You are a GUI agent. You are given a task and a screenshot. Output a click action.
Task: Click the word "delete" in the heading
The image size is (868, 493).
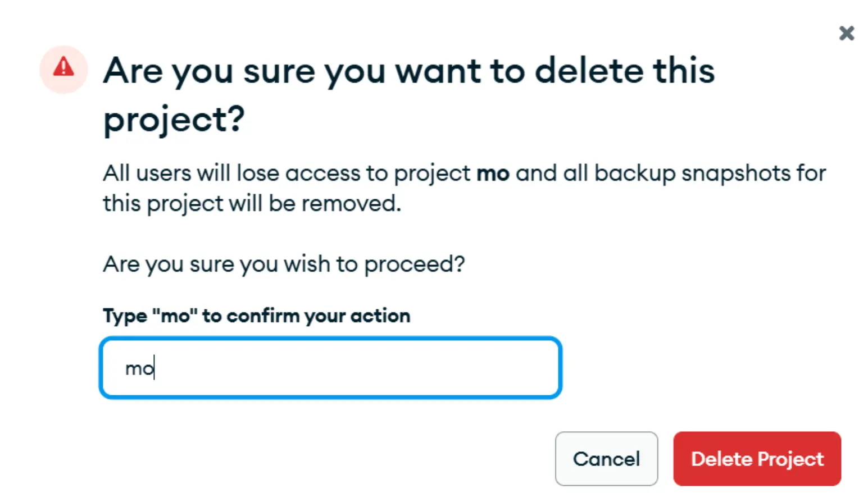(x=588, y=71)
